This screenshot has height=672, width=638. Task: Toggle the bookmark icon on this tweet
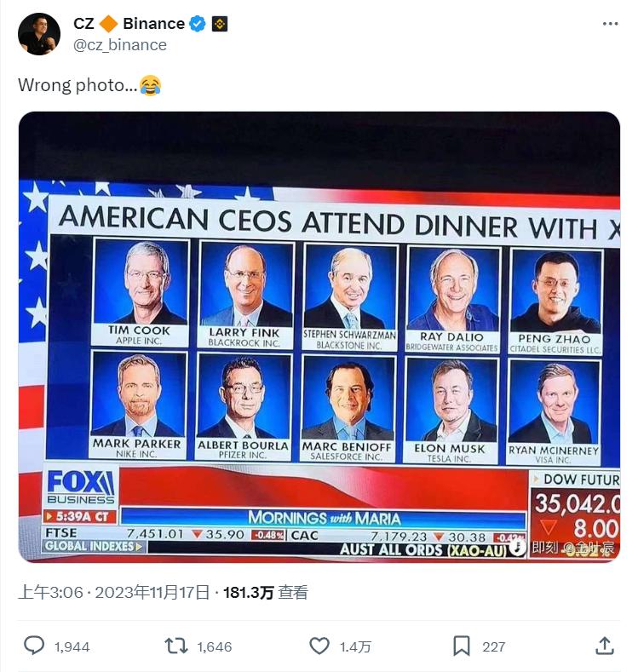point(461,646)
